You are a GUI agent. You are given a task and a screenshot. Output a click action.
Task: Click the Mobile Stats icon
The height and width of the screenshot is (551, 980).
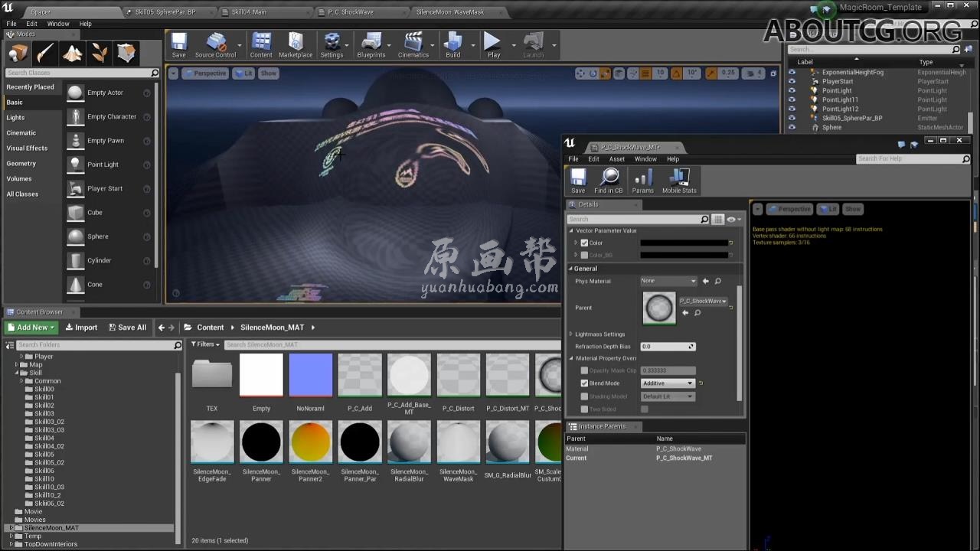(679, 178)
